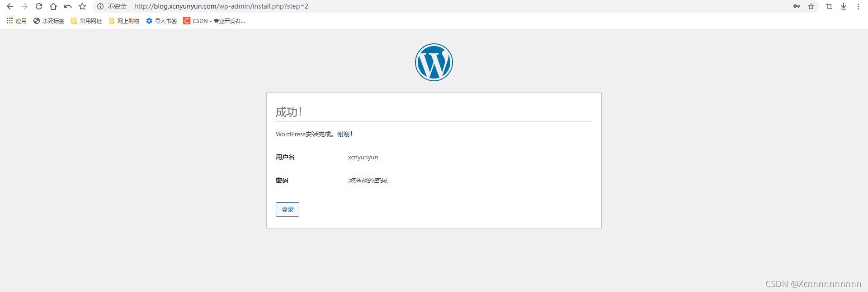Click the 不安全 not secure label
The width and height of the screenshot is (868, 292).
117,6
